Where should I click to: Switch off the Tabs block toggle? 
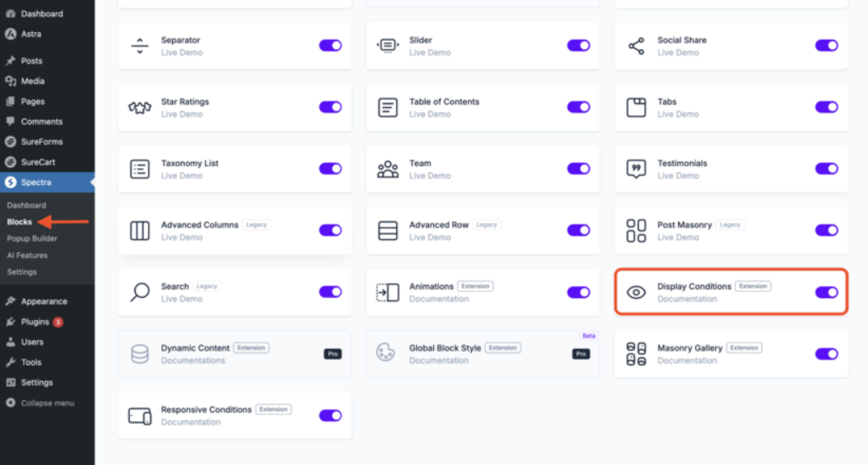coord(826,107)
